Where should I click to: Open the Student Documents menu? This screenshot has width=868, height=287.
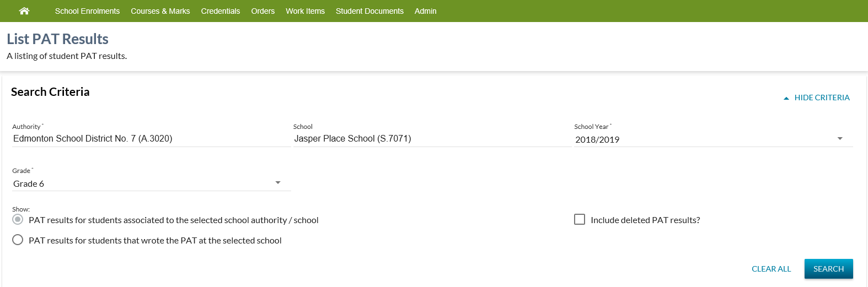click(369, 11)
